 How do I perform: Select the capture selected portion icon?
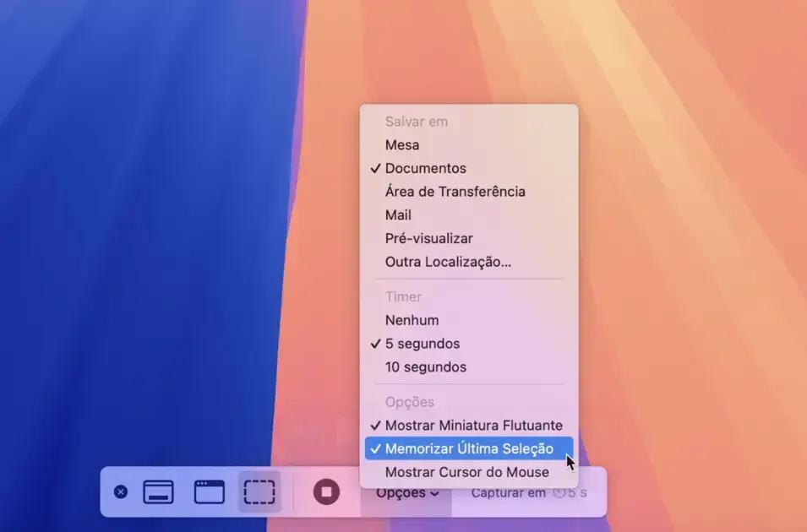(259, 491)
